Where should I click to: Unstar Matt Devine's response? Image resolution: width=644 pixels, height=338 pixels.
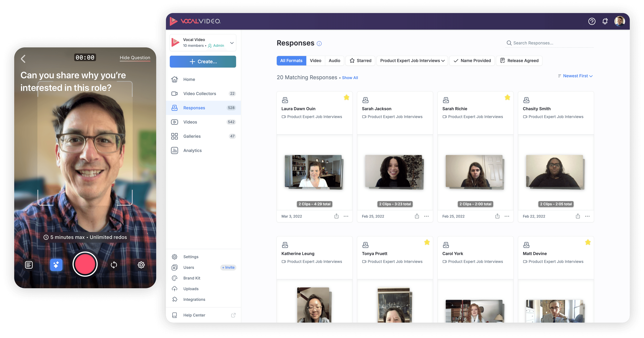[588, 242]
